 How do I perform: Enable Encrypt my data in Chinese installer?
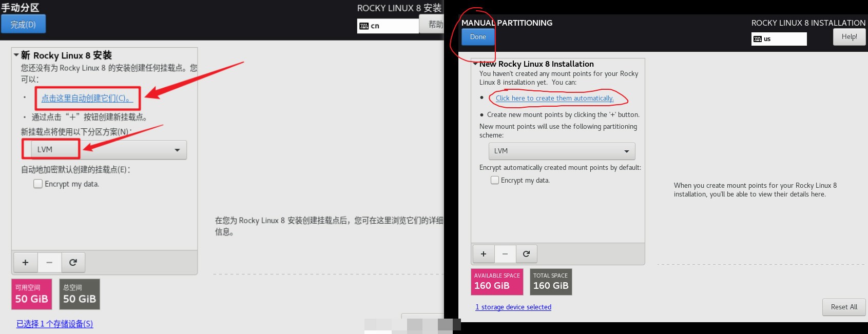click(x=38, y=184)
